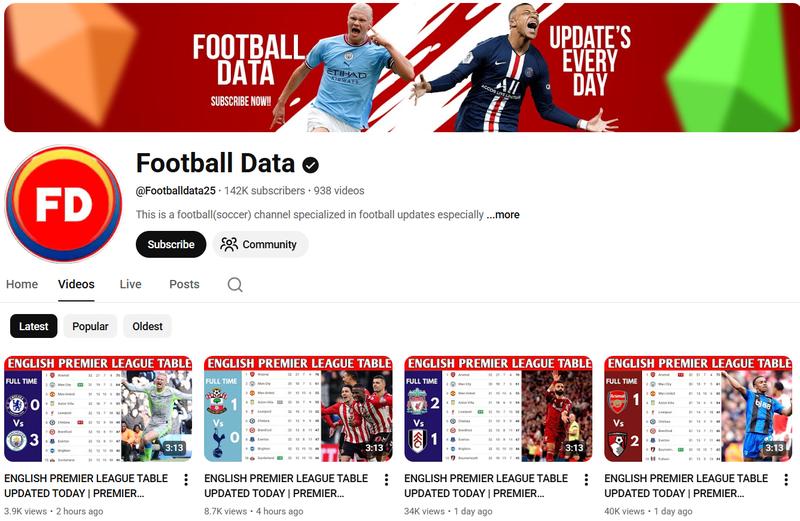Viewport: 800px width, 521px height.
Task: Click the 3.9K views text
Action: (x=26, y=511)
